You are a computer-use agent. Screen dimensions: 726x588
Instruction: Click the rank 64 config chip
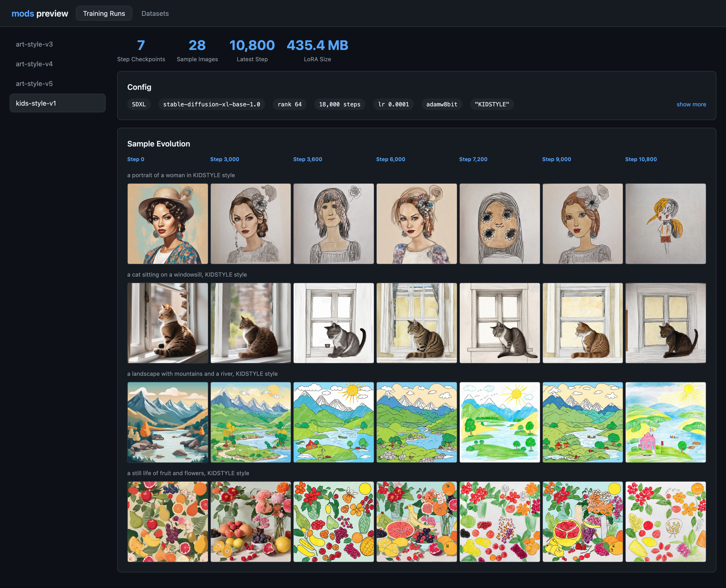289,104
